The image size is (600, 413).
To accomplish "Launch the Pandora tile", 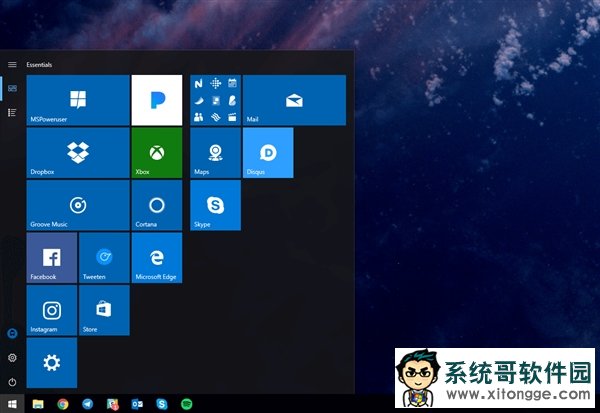I will (157, 100).
